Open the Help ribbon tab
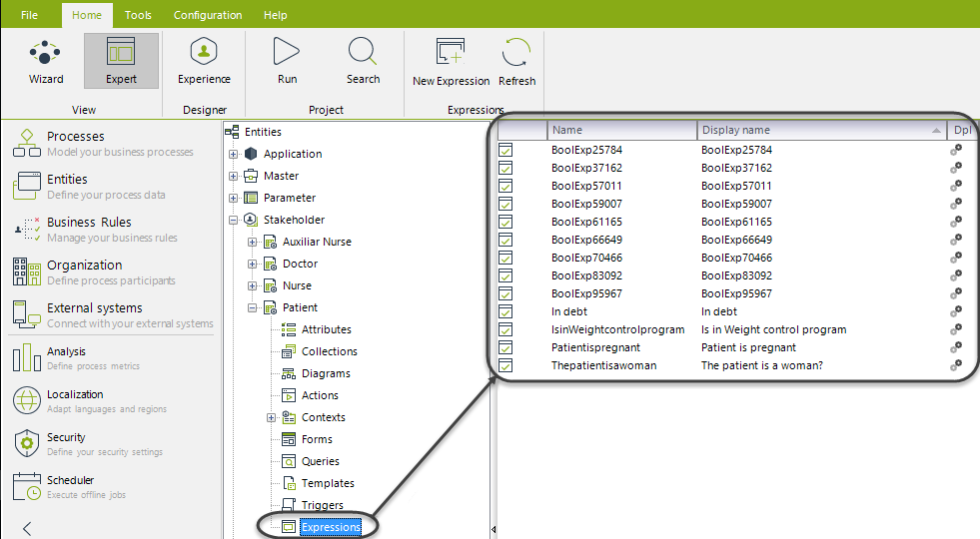Viewport: 980px width, 539px height. [x=275, y=15]
